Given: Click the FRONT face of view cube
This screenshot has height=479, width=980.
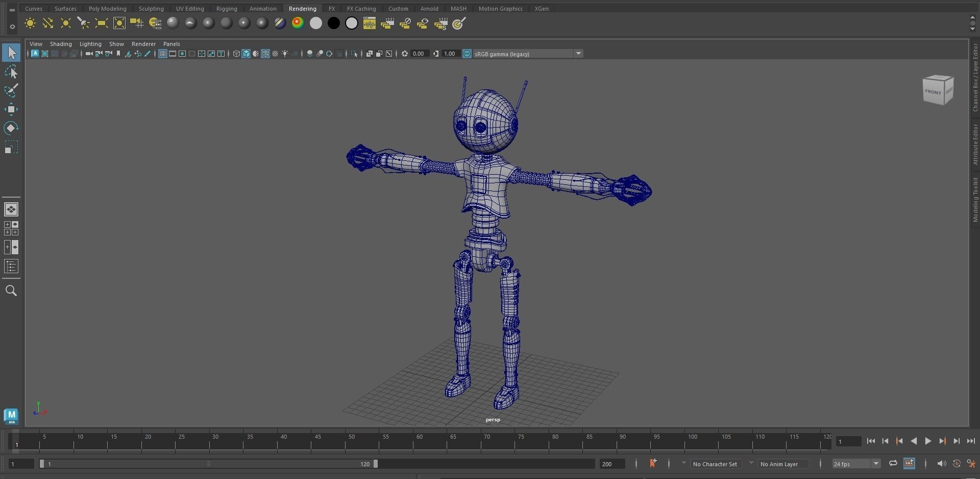Looking at the screenshot, I should (x=934, y=92).
